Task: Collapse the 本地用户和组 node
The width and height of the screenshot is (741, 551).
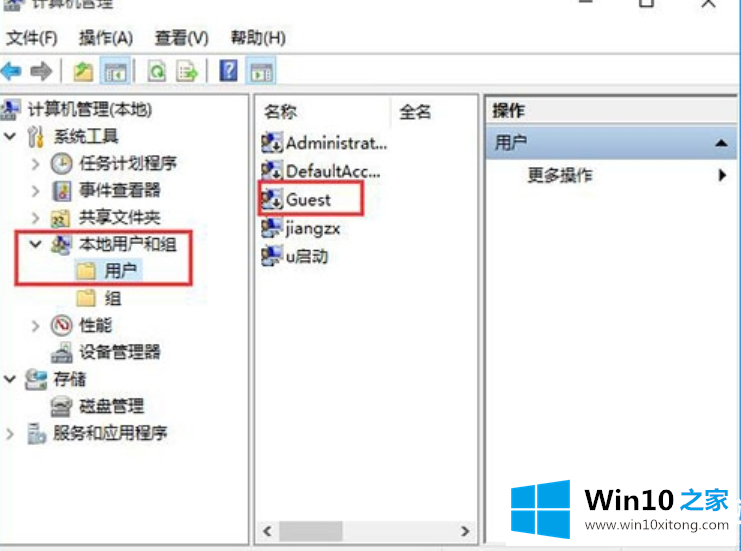Action: point(35,244)
